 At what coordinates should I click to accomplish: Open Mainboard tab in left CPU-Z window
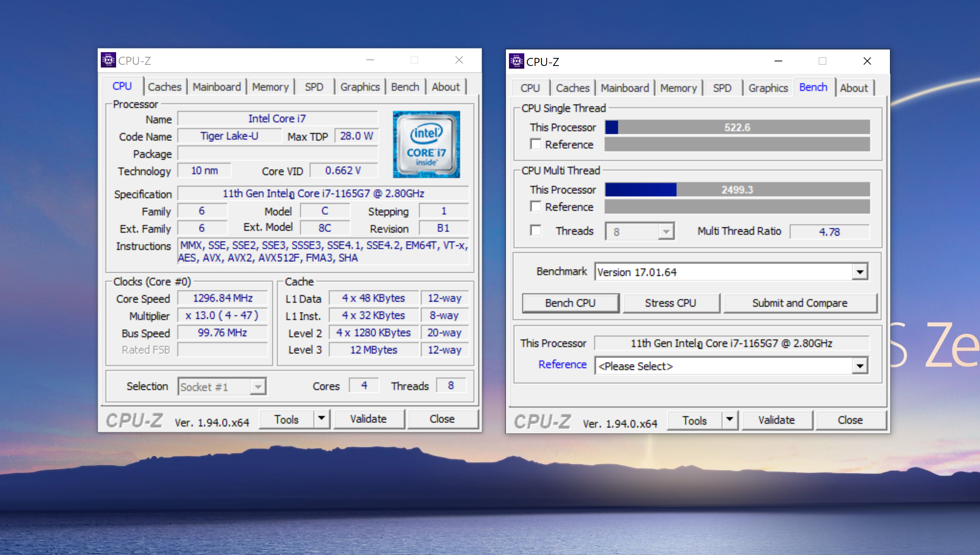pyautogui.click(x=217, y=87)
